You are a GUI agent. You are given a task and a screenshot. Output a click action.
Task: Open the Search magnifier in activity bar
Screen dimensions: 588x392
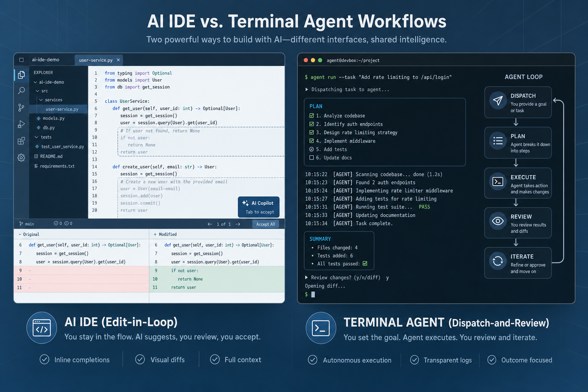point(21,90)
